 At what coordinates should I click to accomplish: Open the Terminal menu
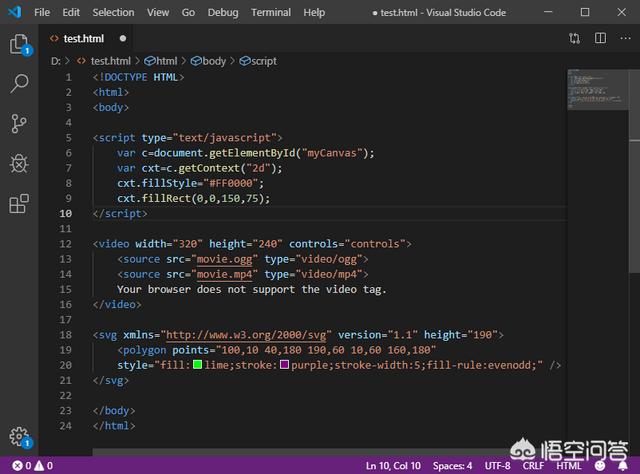click(x=271, y=12)
